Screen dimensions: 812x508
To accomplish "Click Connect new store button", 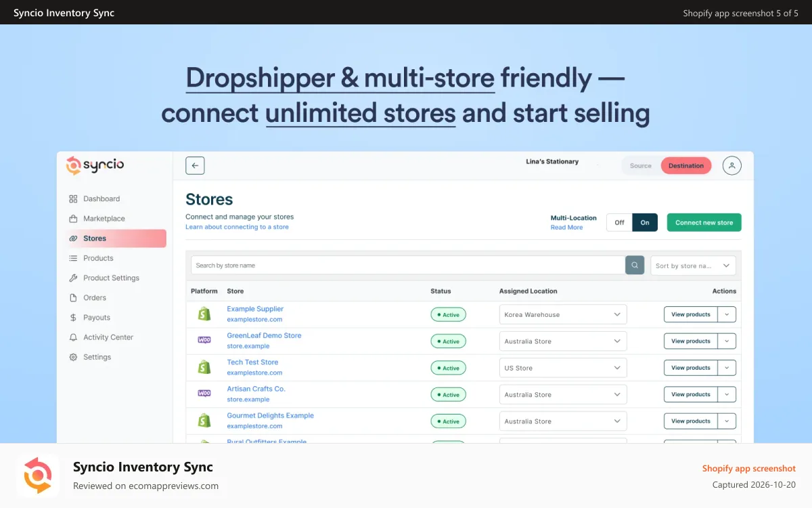I will tap(704, 222).
